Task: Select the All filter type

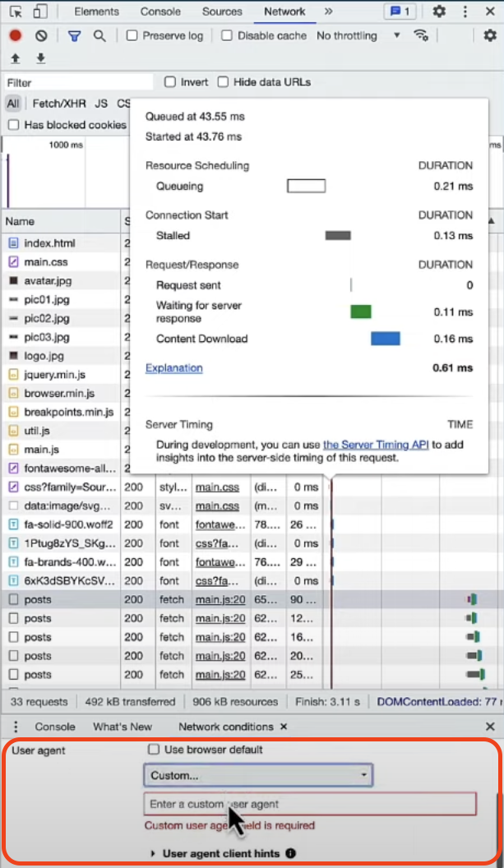Action: coord(12,104)
